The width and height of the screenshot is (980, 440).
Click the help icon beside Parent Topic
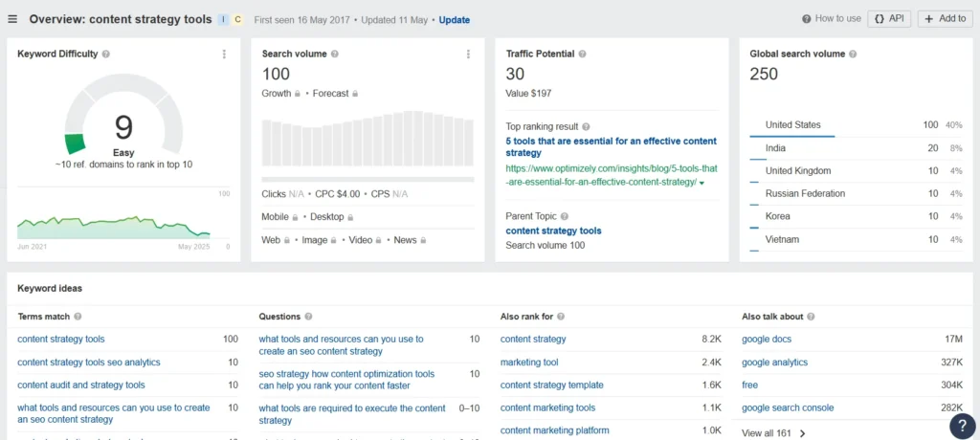pos(565,217)
